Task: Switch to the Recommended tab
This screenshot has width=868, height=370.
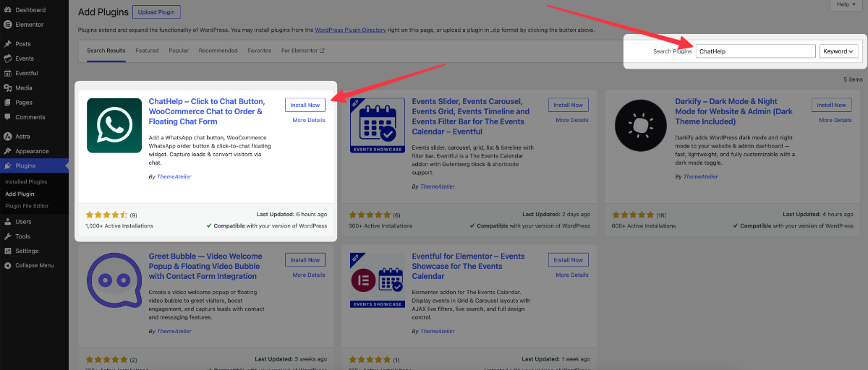Action: [218, 51]
